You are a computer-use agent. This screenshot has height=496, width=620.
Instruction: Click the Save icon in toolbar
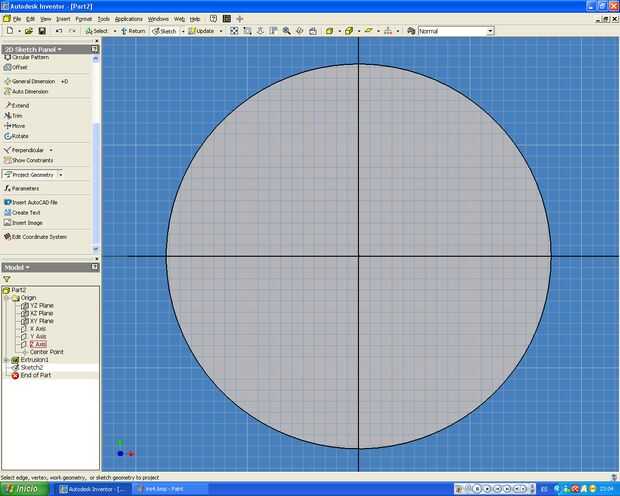41,31
